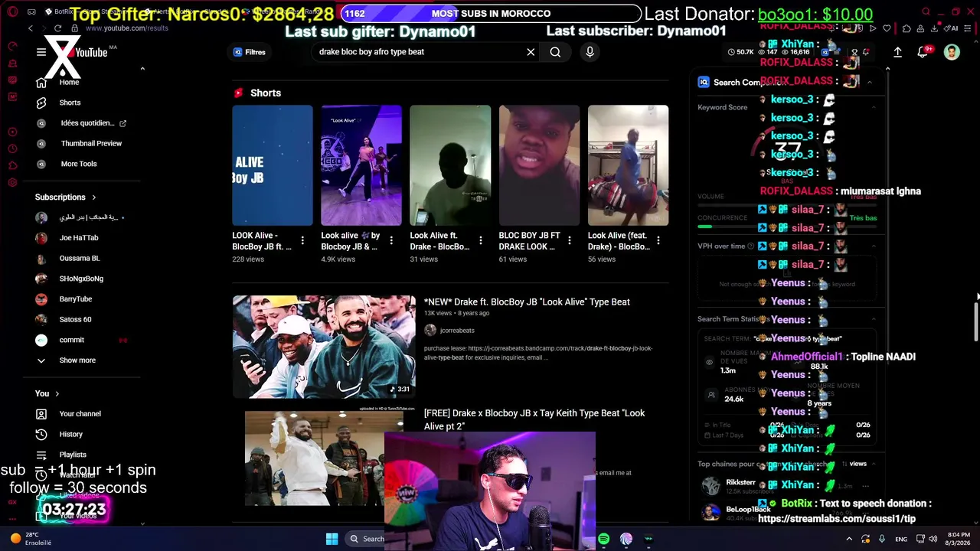Open browser extensions puzzle icon

tap(906, 28)
